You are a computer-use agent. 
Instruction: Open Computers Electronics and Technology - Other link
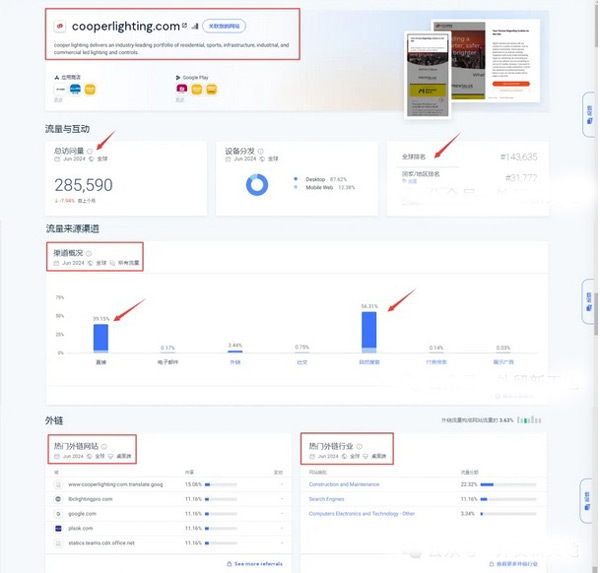tap(362, 513)
